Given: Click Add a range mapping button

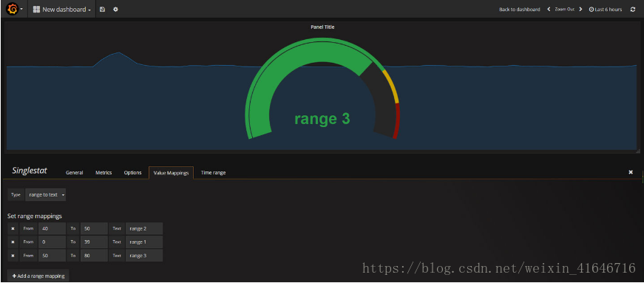Looking at the screenshot, I should [38, 276].
